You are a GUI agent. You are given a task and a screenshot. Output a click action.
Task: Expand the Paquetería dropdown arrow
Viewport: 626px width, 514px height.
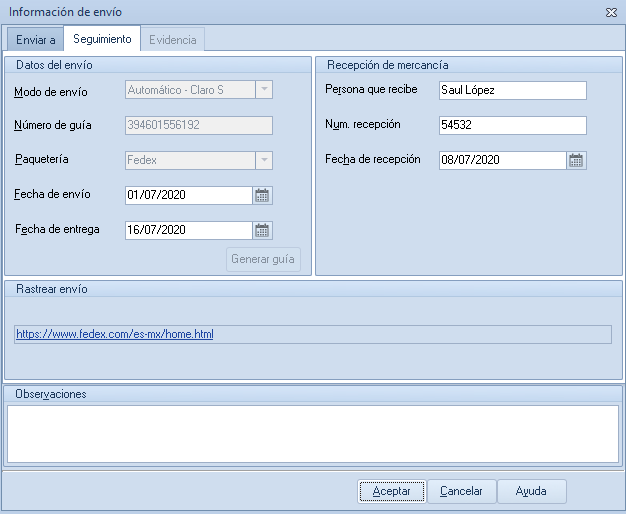tap(264, 160)
